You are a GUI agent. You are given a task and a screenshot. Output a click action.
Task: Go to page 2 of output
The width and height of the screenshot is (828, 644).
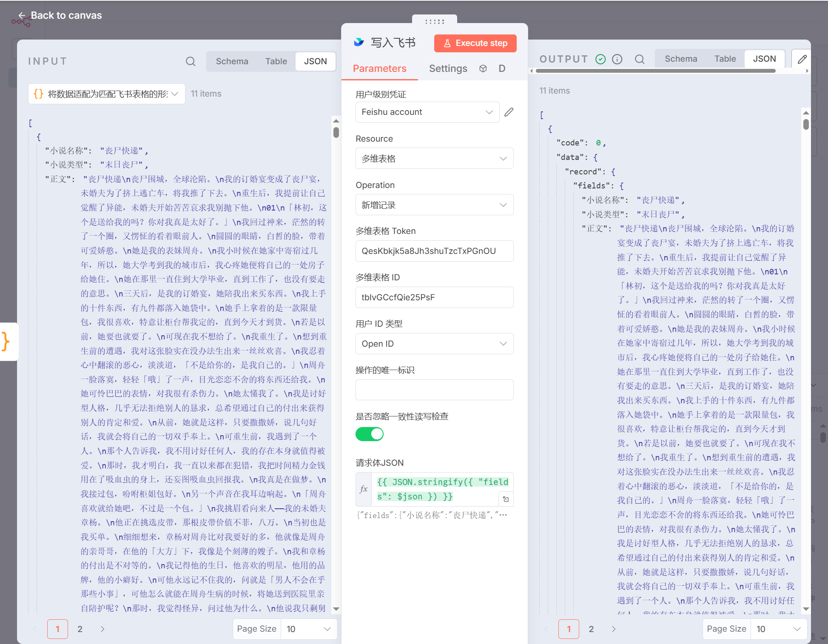pos(591,629)
